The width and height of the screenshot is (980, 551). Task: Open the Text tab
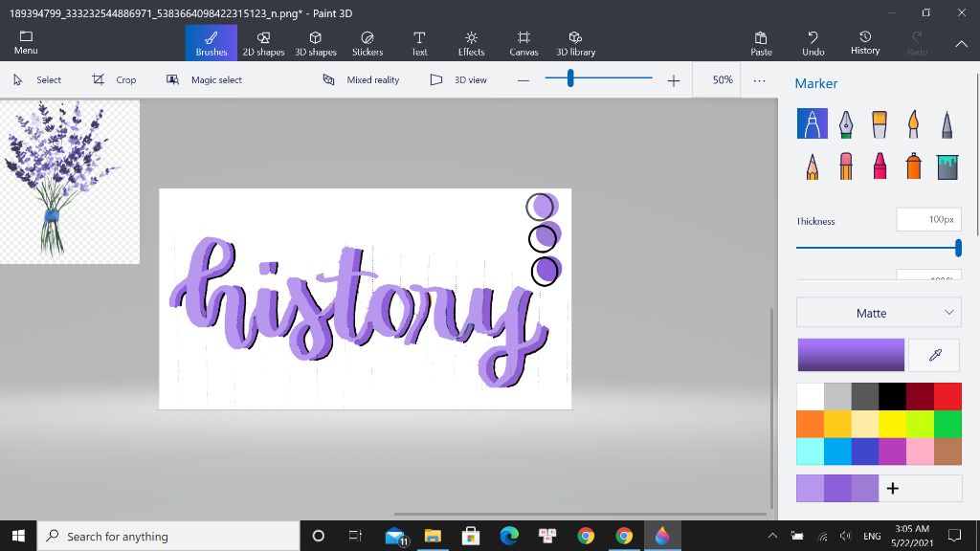point(419,43)
